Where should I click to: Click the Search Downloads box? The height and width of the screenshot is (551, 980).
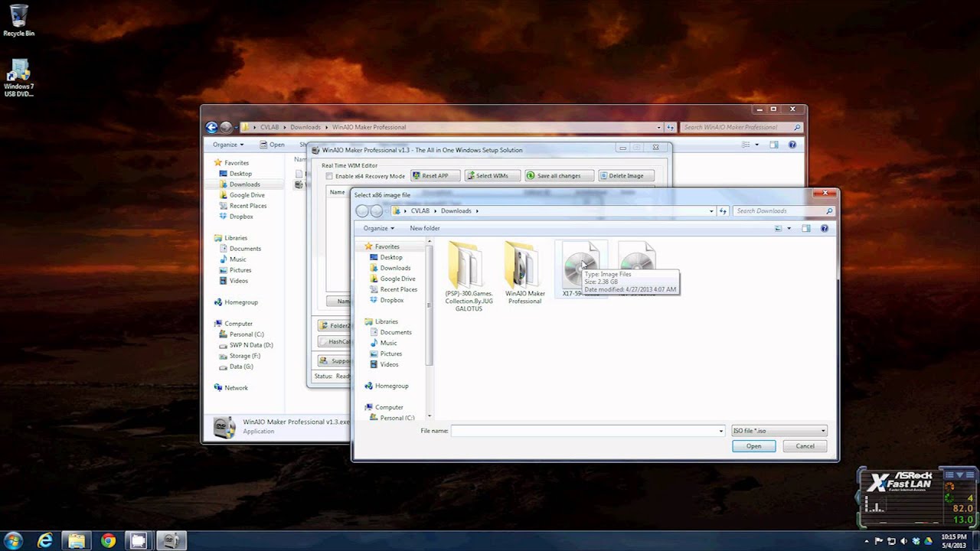pos(784,210)
